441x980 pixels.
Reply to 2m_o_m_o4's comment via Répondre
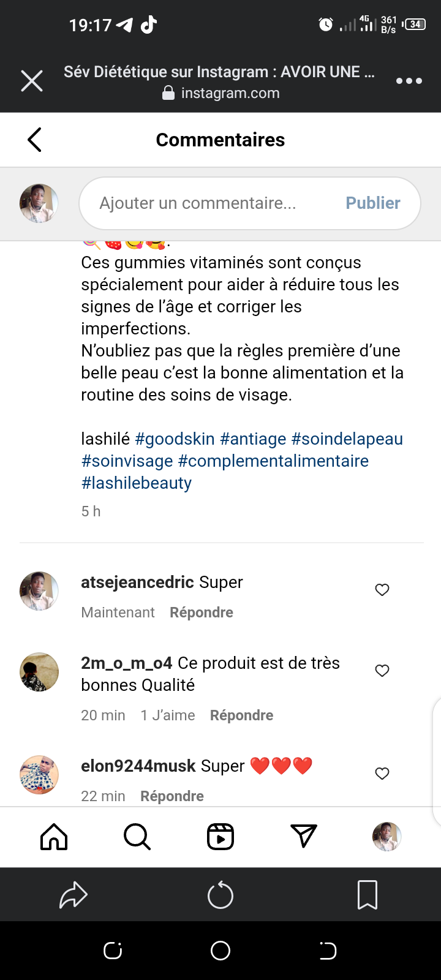pos(241,715)
